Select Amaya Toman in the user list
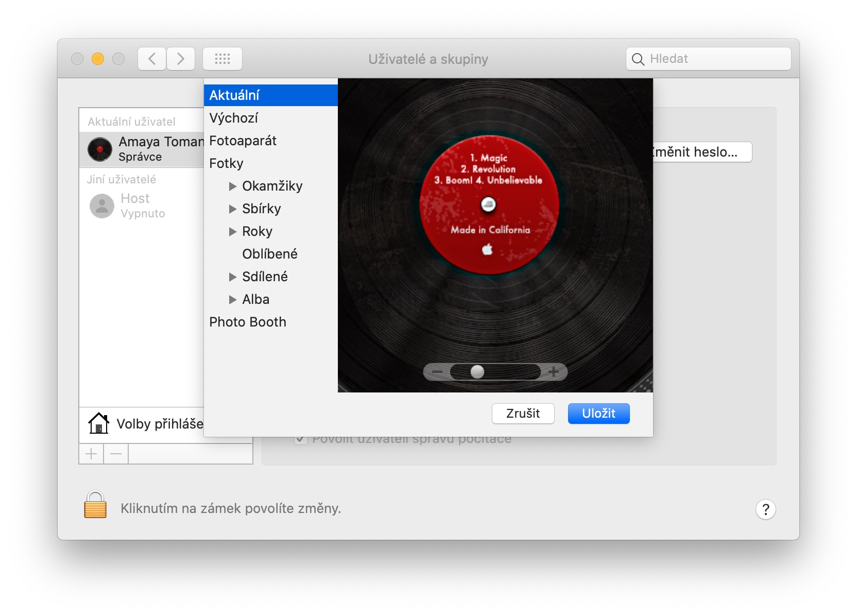The height and width of the screenshot is (616, 857). click(142, 149)
